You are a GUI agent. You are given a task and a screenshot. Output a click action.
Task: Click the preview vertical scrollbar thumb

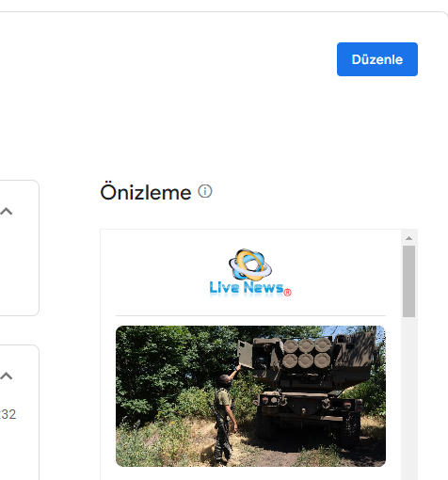[x=408, y=281]
